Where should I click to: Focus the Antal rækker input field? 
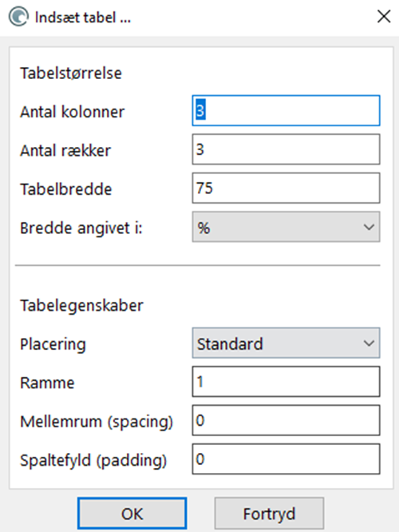pyautogui.click(x=286, y=149)
